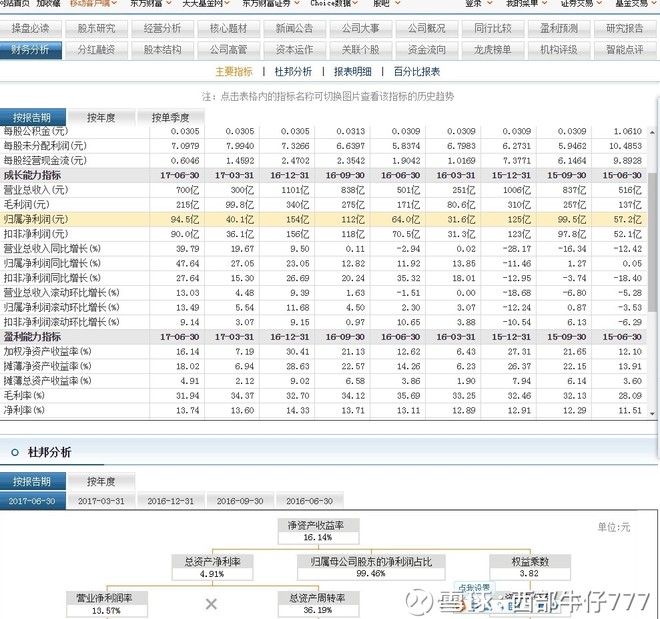
Task: Select the 2017-03-31 report date tab
Action: [101, 501]
